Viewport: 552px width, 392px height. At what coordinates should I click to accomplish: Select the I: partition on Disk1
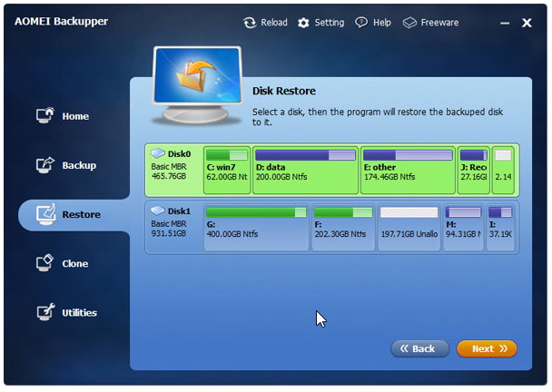coord(500,228)
